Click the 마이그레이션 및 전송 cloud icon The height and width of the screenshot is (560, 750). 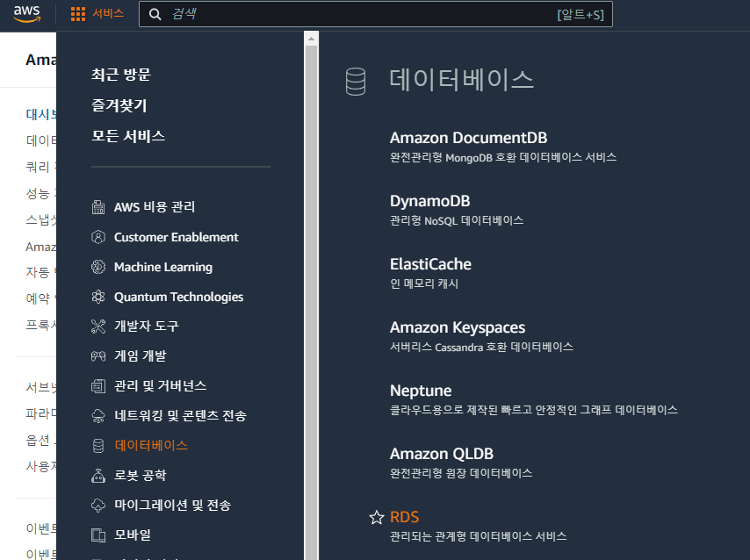pyautogui.click(x=98, y=506)
